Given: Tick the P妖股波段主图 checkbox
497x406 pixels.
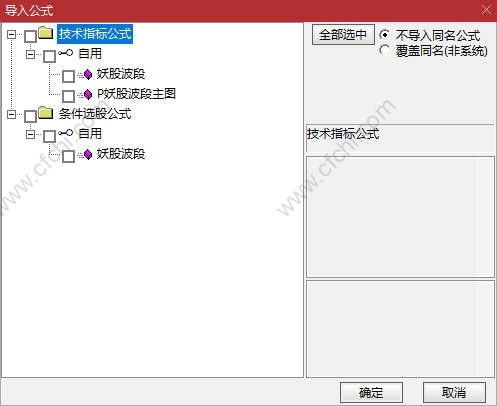Looking at the screenshot, I should tap(68, 96).
